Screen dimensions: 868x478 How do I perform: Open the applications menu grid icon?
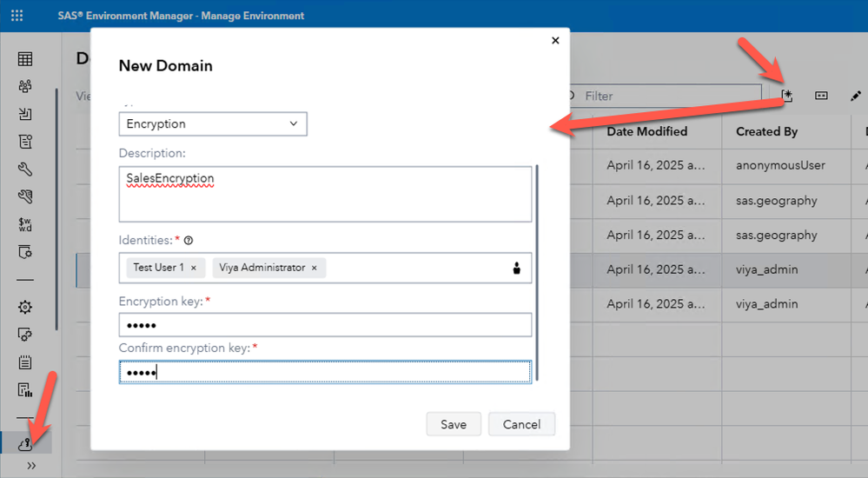[17, 16]
